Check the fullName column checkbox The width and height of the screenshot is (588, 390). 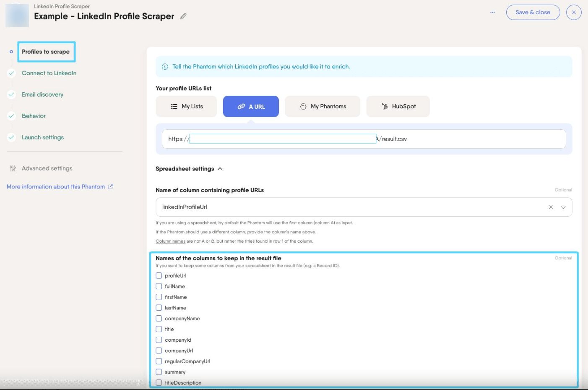tap(159, 286)
